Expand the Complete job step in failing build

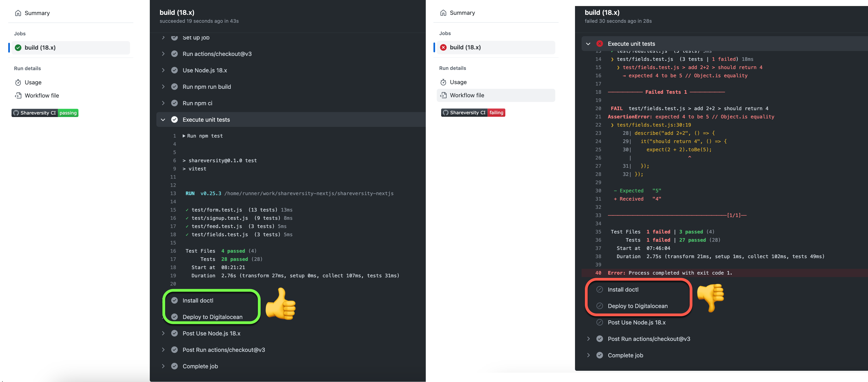click(588, 355)
